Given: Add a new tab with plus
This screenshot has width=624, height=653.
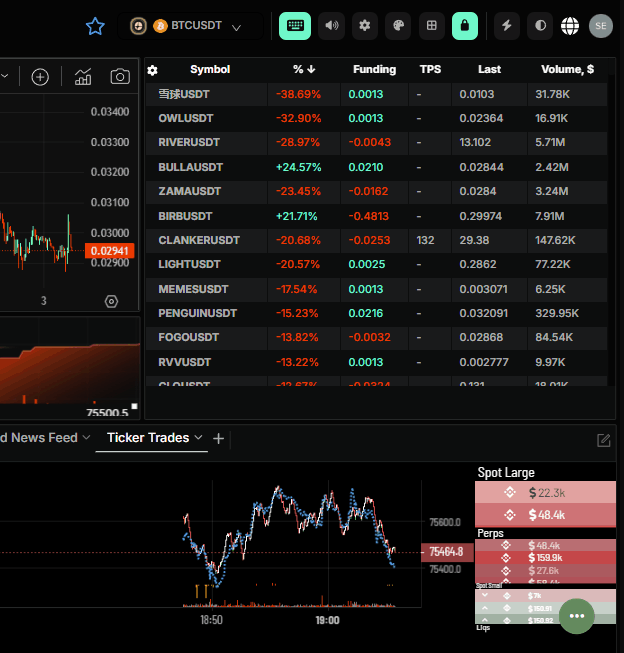Looking at the screenshot, I should point(219,438).
